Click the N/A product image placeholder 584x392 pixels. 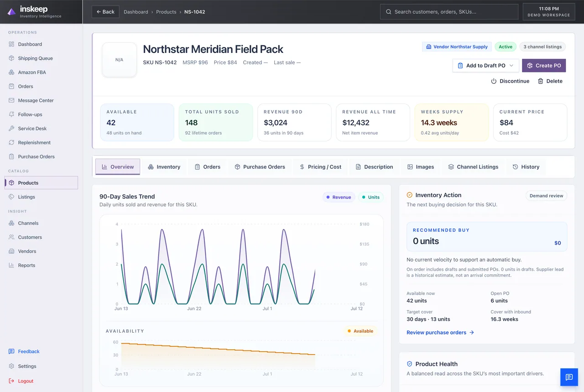119,60
